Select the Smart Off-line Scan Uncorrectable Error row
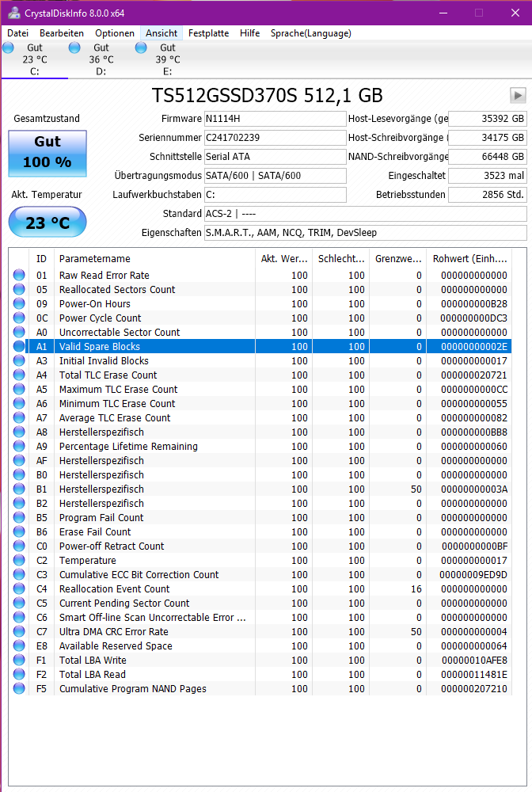The height and width of the screenshot is (792, 532). coord(260,617)
